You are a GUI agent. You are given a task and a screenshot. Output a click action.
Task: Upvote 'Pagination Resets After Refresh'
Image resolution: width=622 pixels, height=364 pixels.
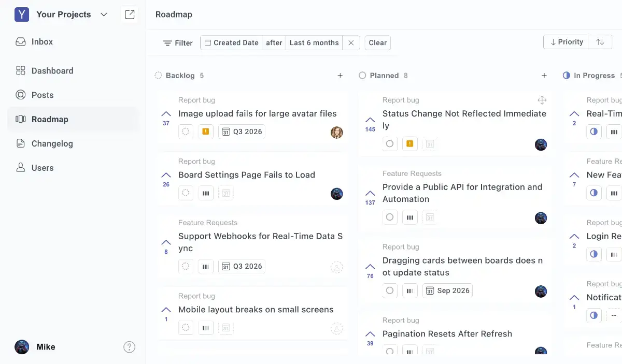point(370,338)
